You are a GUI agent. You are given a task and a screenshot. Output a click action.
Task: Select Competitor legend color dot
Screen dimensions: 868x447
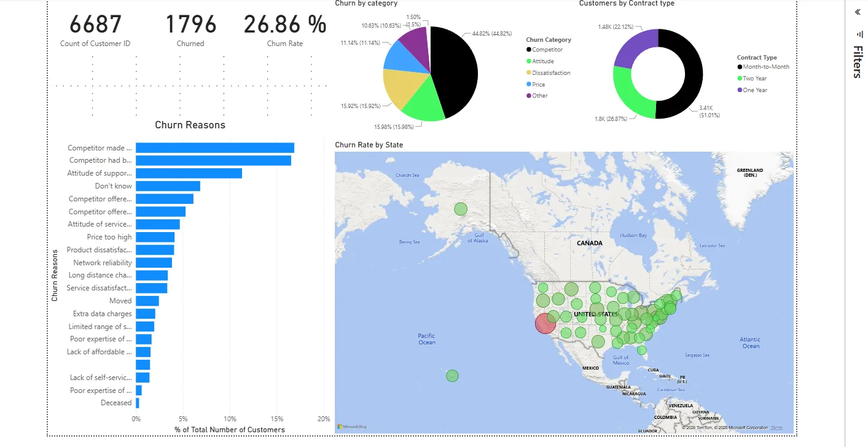click(x=529, y=50)
